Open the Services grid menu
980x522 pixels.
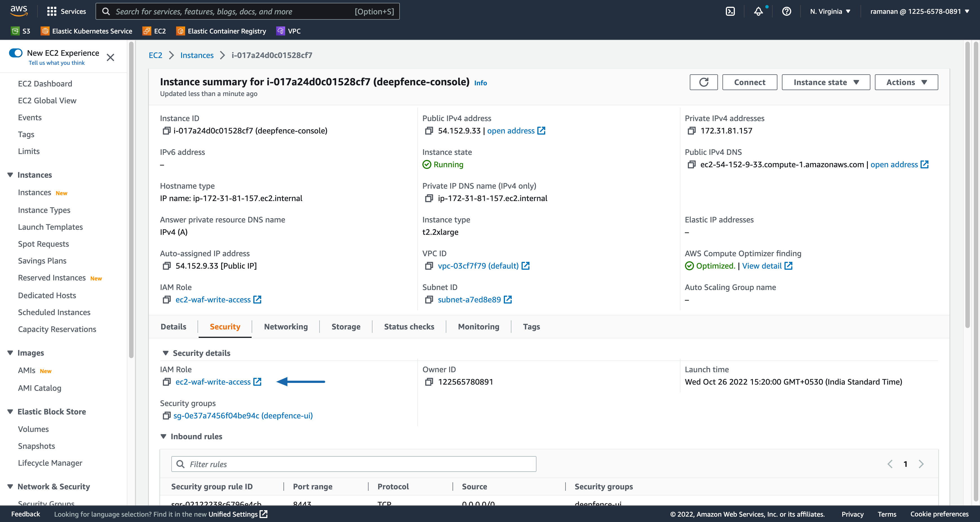66,12
